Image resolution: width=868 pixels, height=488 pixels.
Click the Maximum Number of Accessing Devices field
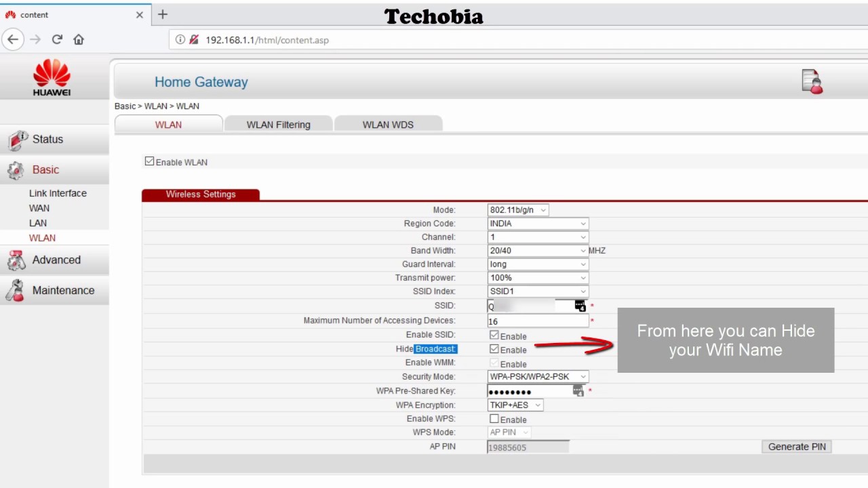click(x=538, y=321)
